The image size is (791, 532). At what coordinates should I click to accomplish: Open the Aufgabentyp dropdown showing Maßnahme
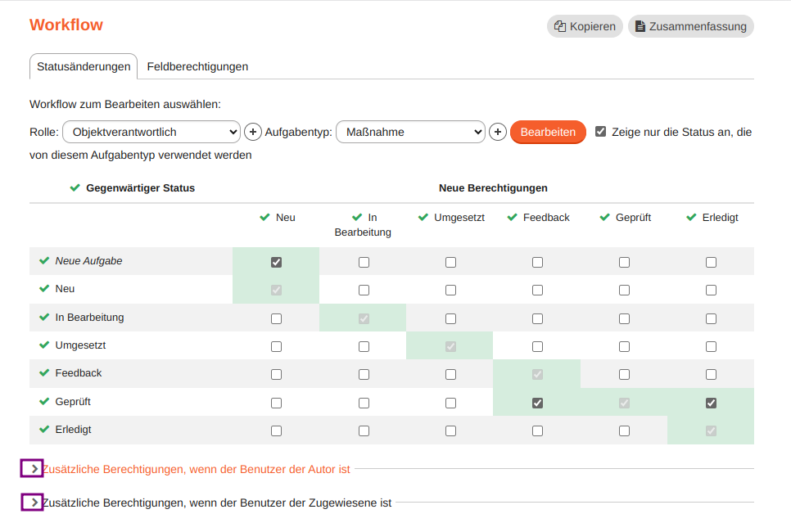(x=409, y=131)
